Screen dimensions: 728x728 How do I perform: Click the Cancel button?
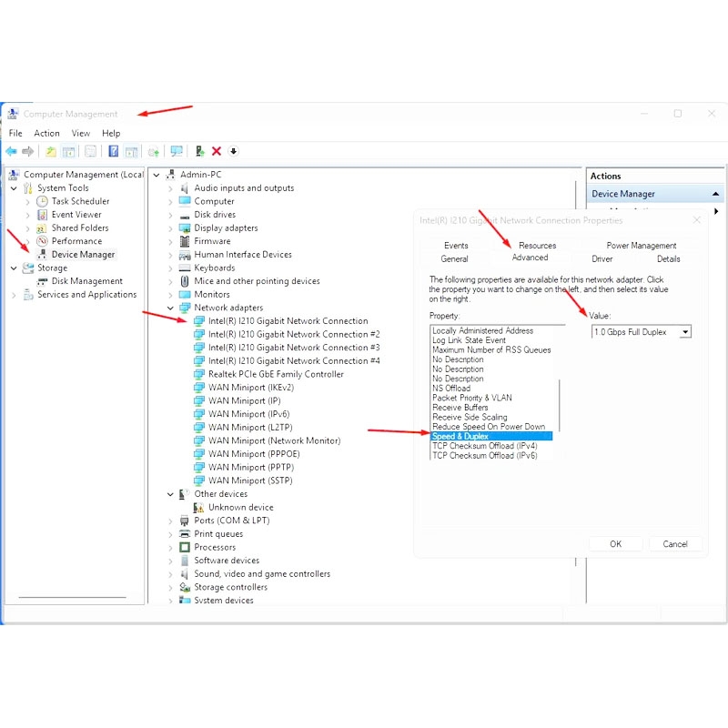tap(675, 544)
